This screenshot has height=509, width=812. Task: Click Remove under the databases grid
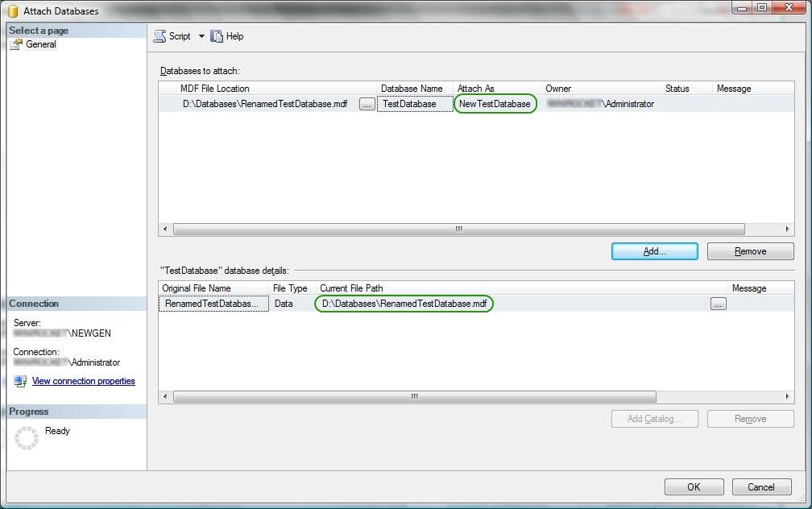[751, 251]
